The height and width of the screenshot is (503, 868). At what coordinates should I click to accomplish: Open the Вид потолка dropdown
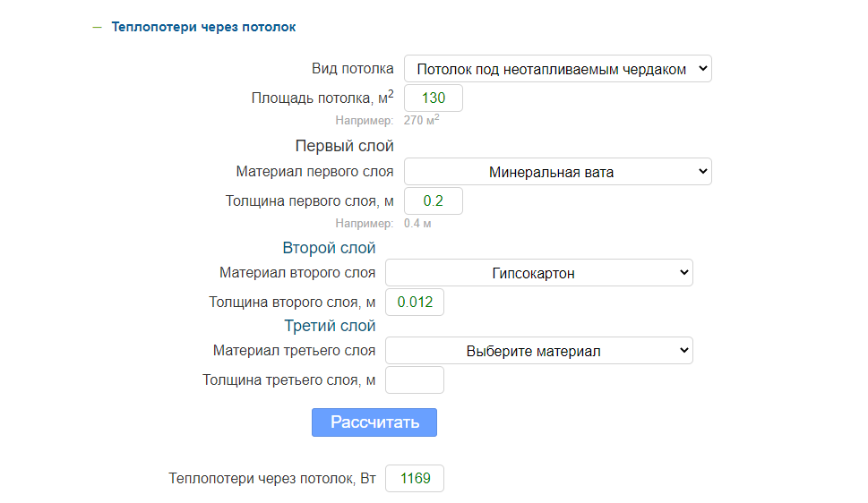pos(557,69)
